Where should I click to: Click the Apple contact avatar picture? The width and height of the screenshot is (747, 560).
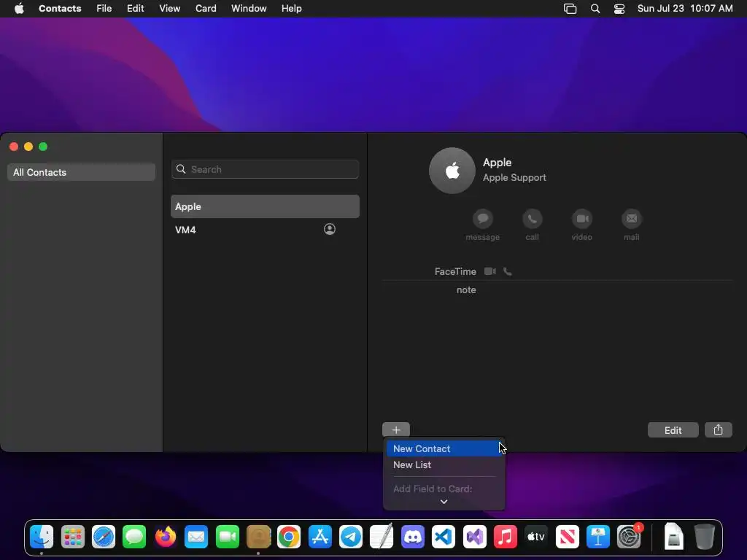[x=452, y=171]
